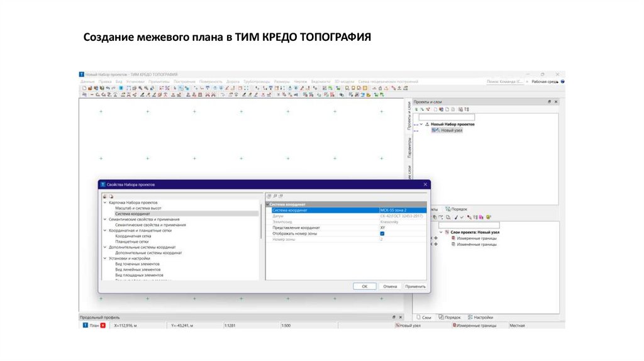644x361 pixels.
Task: Click the Представление координат XY value
Action: point(402,228)
